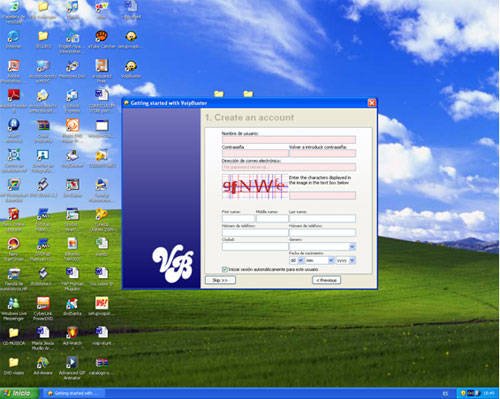Open the birth month 'mm' dropdown
The image size is (500, 399).
(x=331, y=260)
